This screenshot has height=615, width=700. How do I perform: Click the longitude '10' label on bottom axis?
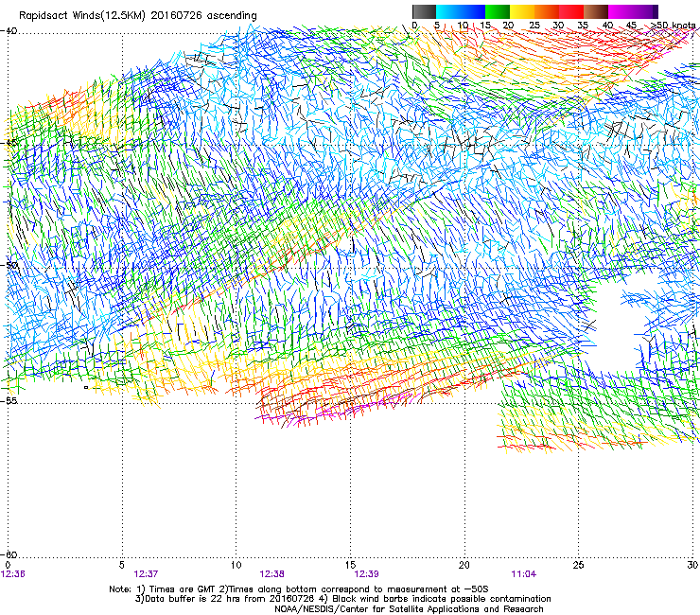point(236,565)
